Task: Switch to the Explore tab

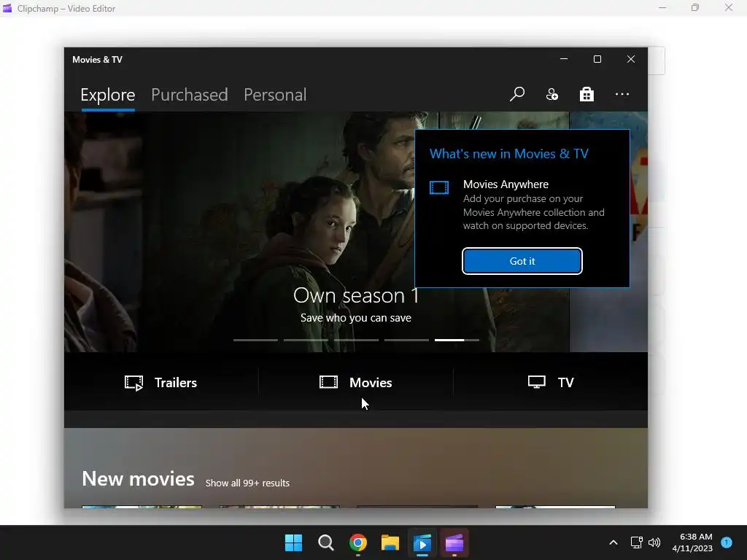Action: click(108, 95)
